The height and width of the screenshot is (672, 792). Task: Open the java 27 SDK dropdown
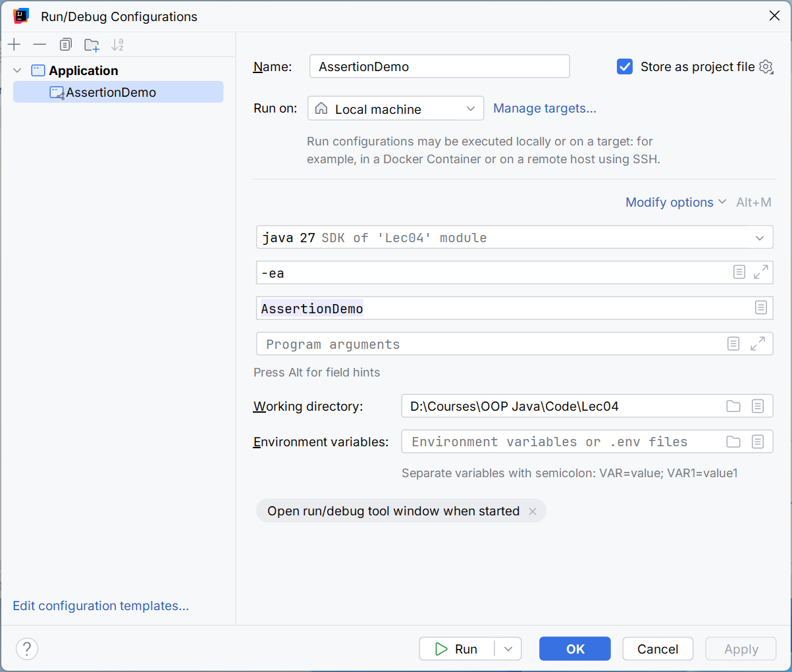(514, 237)
